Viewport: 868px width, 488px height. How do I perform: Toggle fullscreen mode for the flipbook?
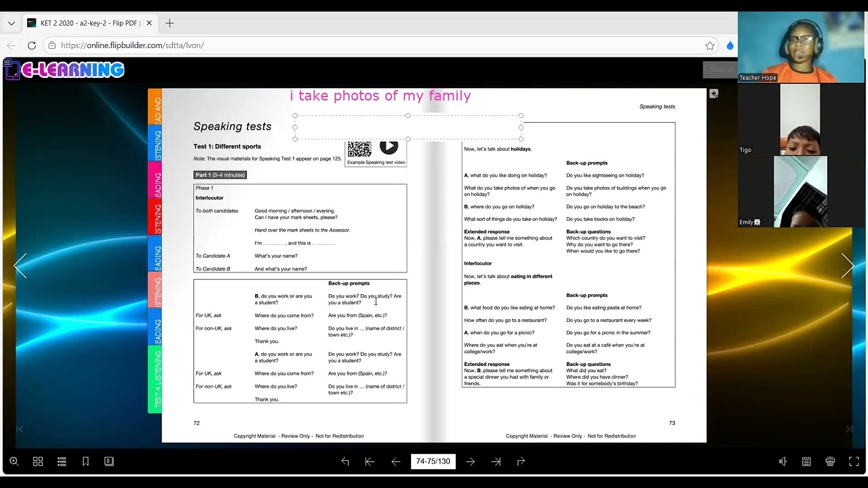pyautogui.click(x=854, y=462)
